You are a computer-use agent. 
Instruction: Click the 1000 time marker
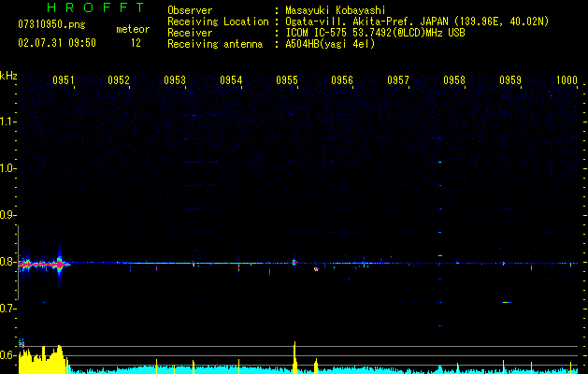tap(566, 80)
